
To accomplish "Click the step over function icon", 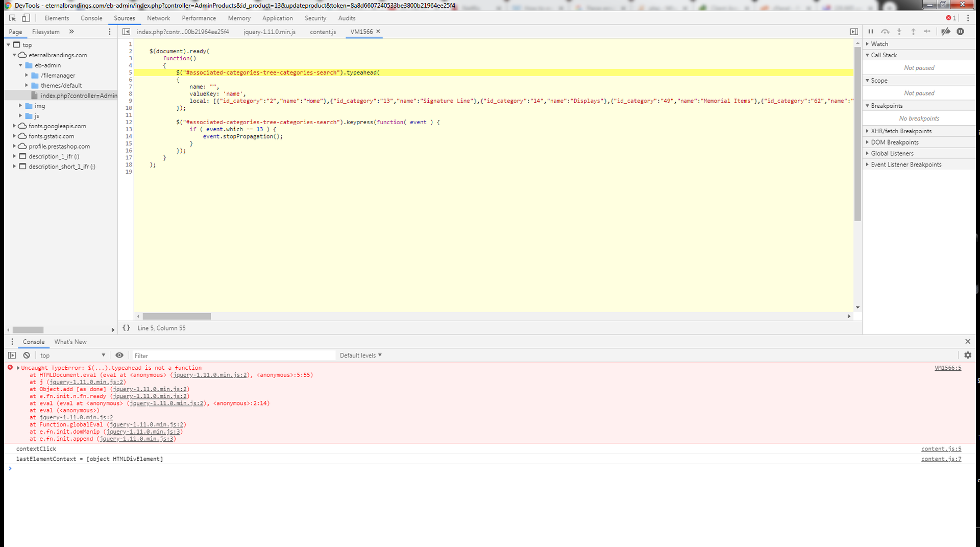I will [885, 32].
